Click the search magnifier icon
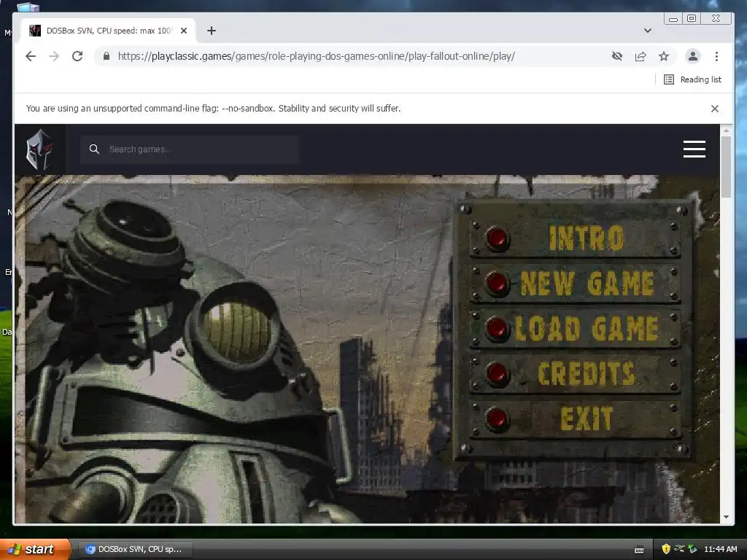747x560 pixels. tap(94, 149)
